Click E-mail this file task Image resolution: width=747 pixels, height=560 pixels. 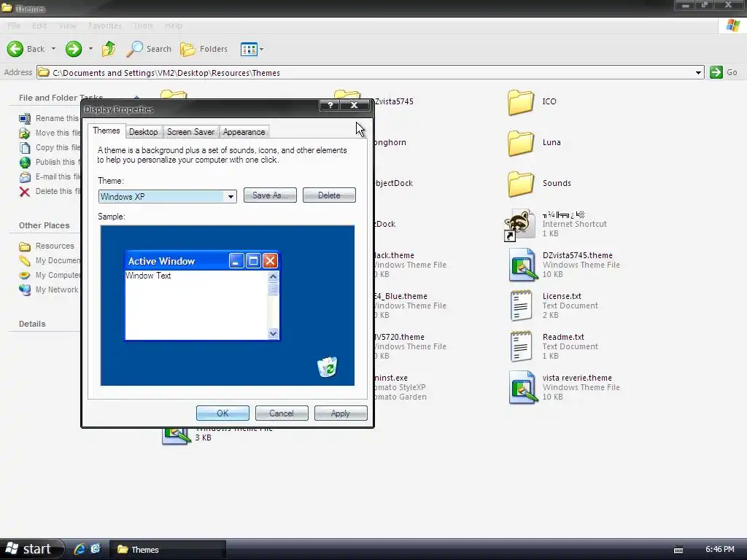point(50,176)
